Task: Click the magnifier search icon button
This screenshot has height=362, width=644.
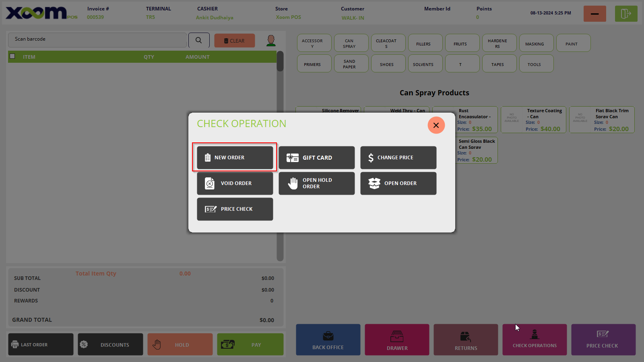Action: pos(199,40)
